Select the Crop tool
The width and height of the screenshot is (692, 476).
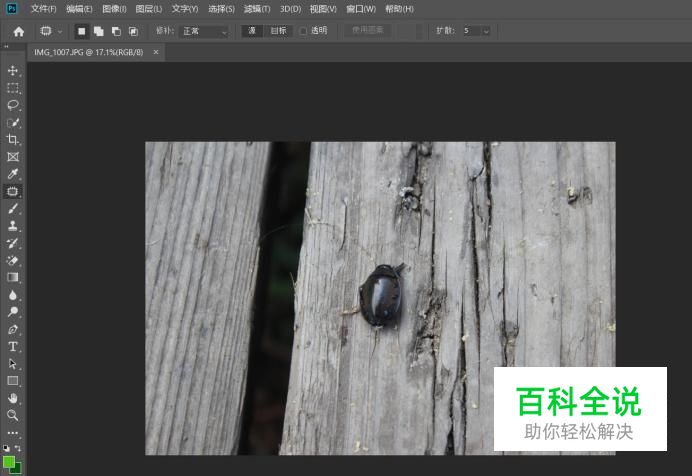pos(13,140)
